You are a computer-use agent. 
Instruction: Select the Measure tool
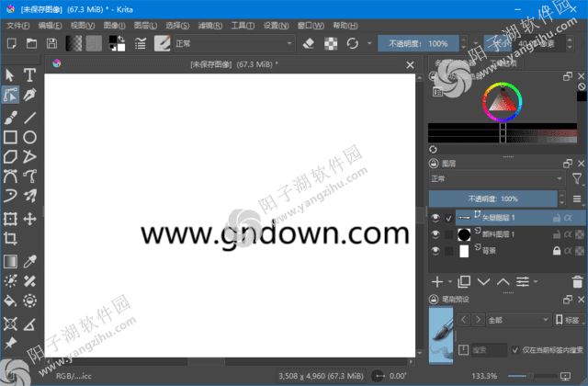pyautogui.click(x=29, y=324)
